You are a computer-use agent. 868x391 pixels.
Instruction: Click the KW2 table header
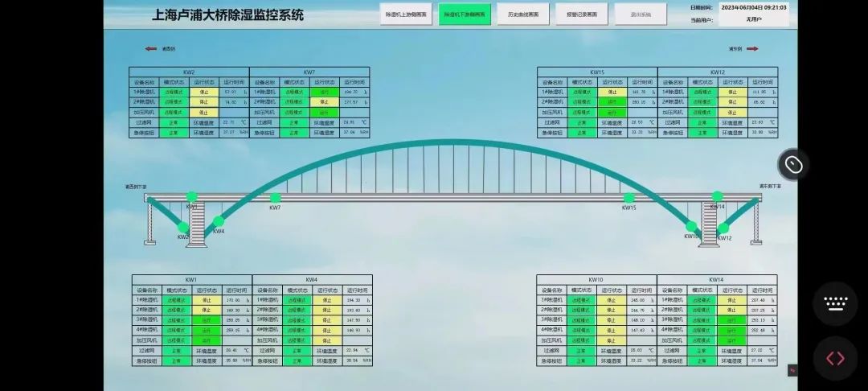[x=190, y=72]
